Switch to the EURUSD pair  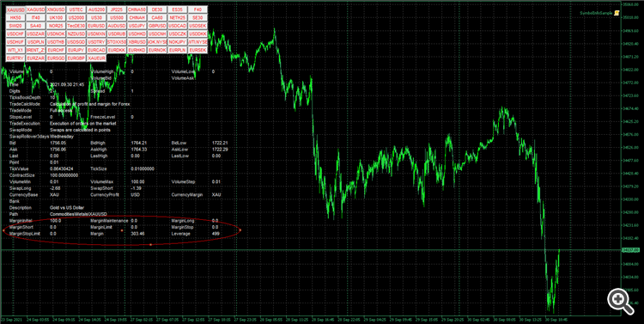point(96,26)
